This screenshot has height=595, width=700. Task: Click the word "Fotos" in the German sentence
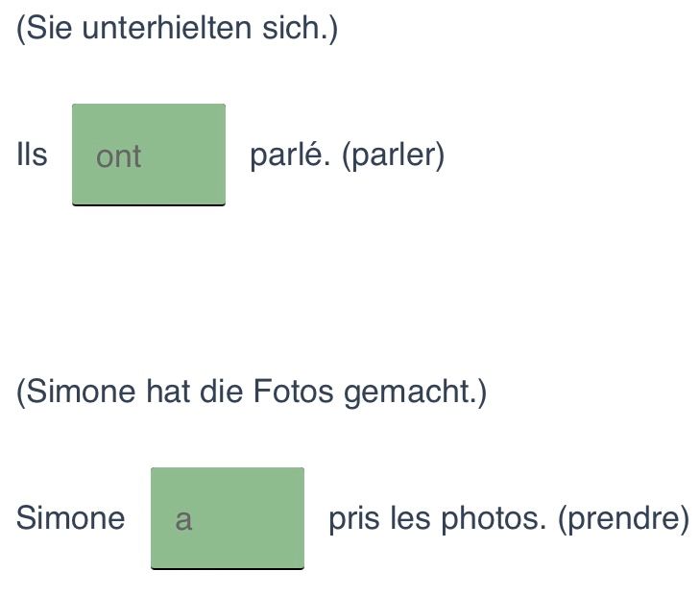point(293,392)
